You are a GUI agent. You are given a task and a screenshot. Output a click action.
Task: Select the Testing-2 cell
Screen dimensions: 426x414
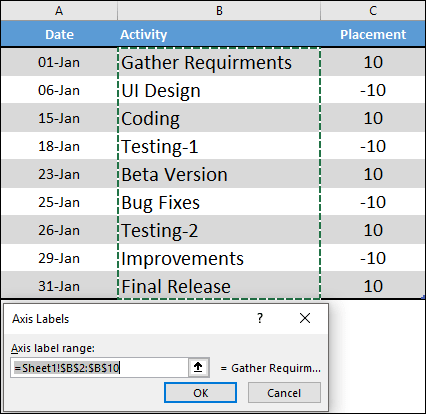tap(219, 230)
